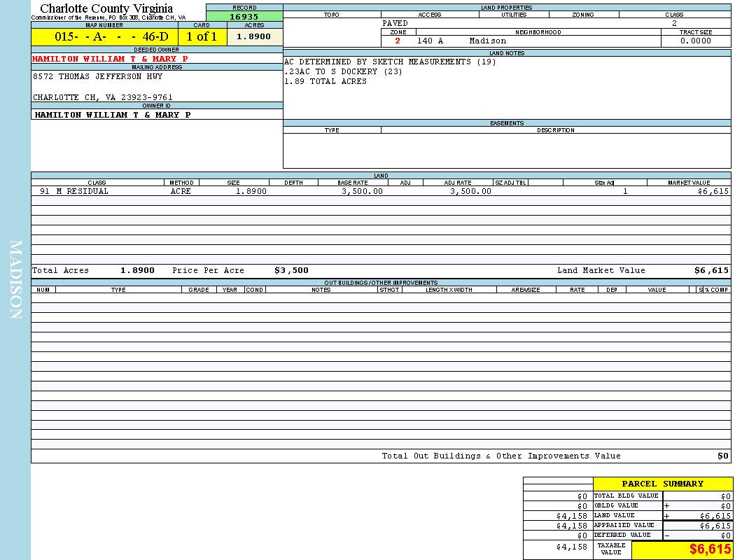Select the yellow Parcel Summary header
This screenshot has height=560, width=735.
coord(662,484)
